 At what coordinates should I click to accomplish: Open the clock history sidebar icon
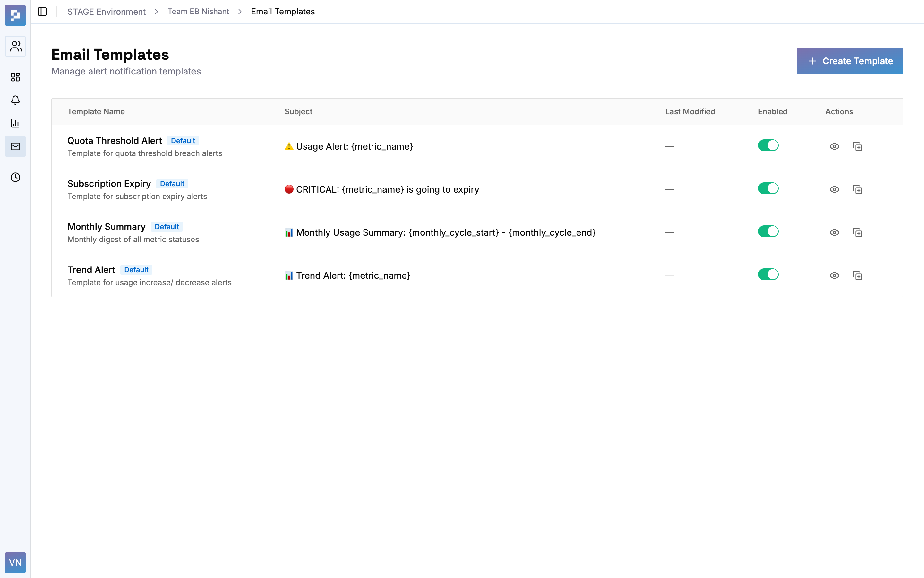point(15,177)
